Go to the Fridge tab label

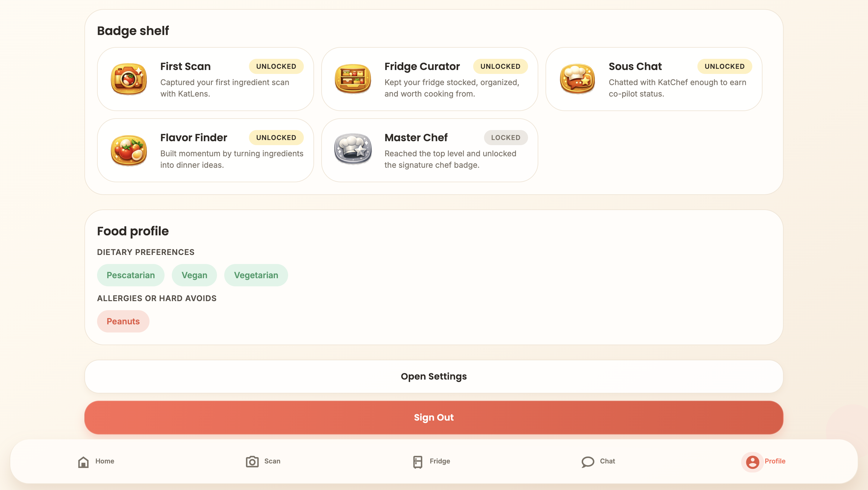[439, 461]
